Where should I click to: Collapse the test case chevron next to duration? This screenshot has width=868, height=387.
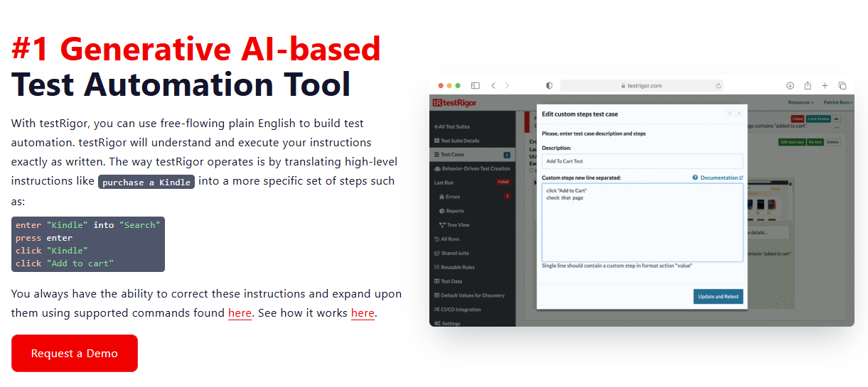coord(836,119)
